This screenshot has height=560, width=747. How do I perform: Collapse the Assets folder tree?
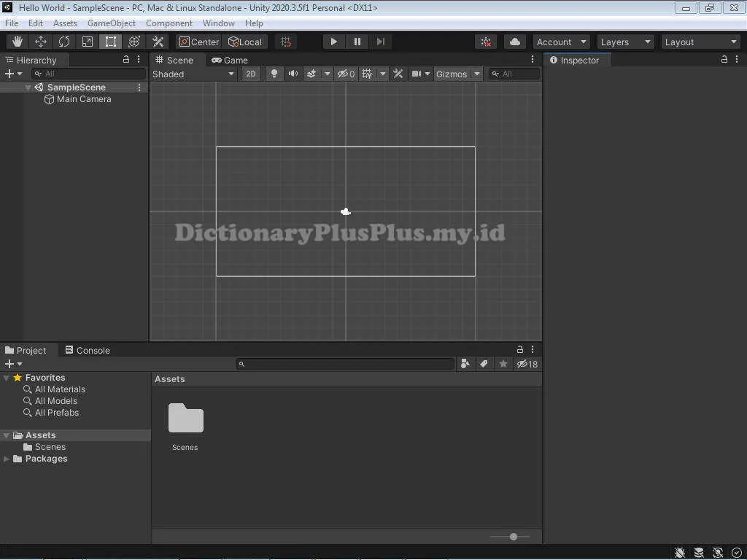coord(6,435)
